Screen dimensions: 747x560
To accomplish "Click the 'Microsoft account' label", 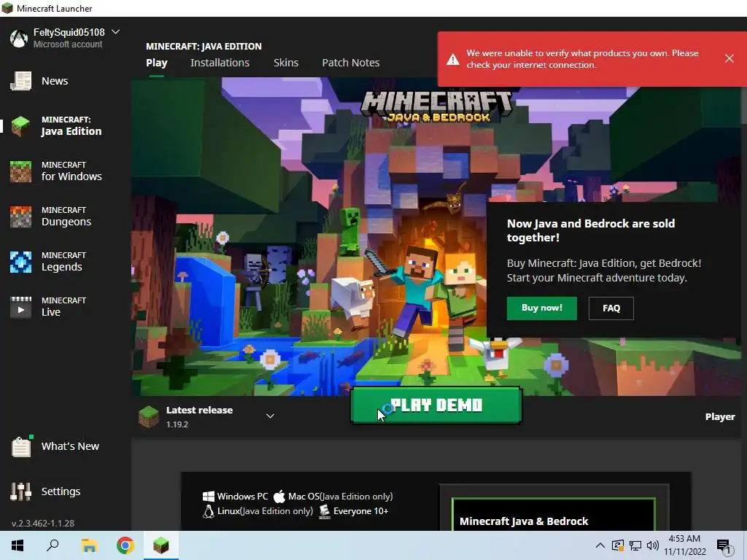I will 68,44.
